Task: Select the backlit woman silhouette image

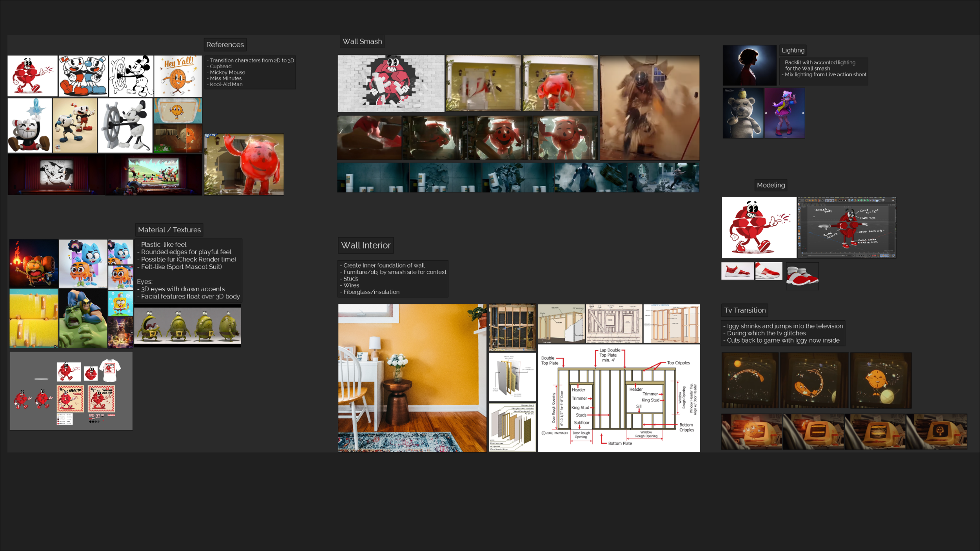Action: [749, 65]
